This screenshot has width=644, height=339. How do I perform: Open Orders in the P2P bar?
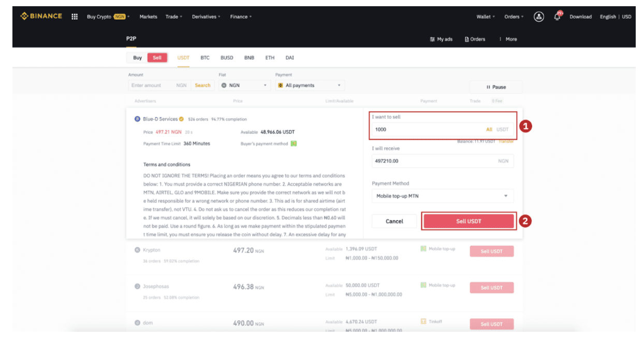(x=475, y=39)
